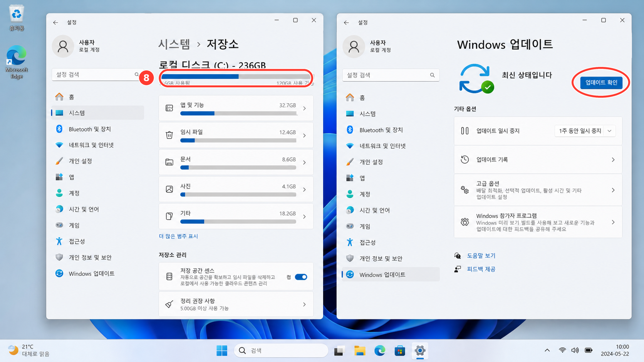Open File Explorer from the taskbar
Viewport: 644px width, 362px height.
pos(360,350)
